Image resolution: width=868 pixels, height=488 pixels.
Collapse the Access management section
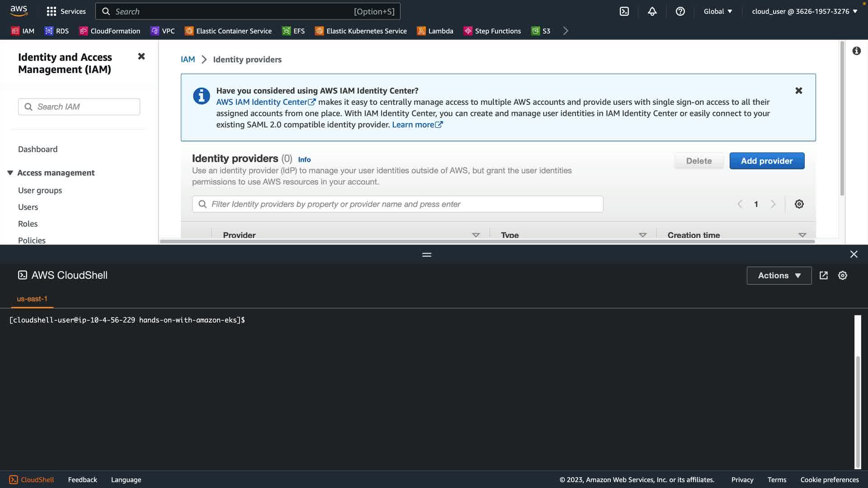tap(10, 173)
